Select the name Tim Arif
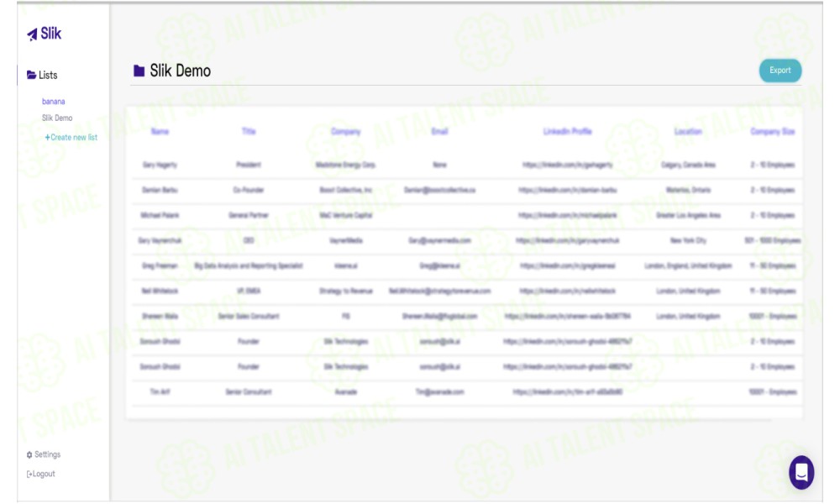The width and height of the screenshot is (840, 504). 160,392
